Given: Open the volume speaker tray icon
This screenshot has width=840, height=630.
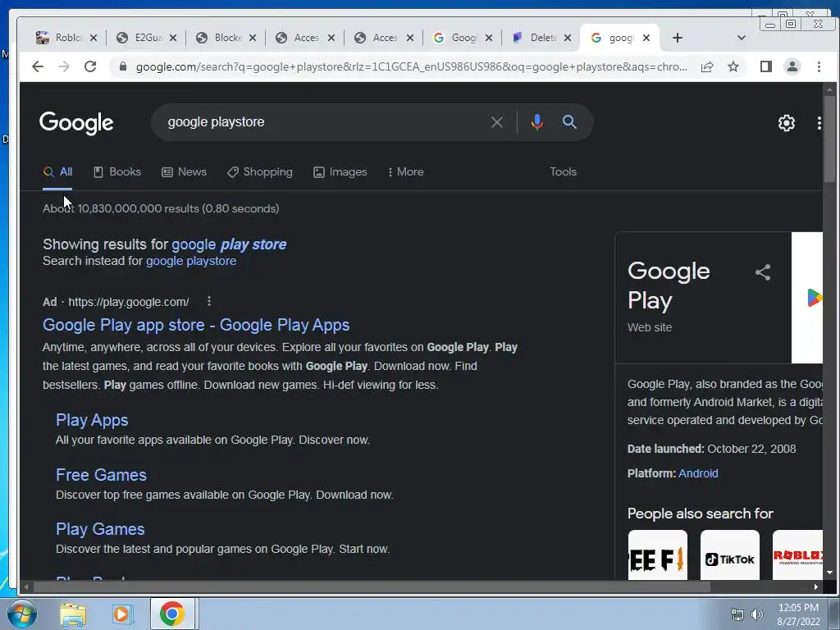Looking at the screenshot, I should [x=756, y=614].
